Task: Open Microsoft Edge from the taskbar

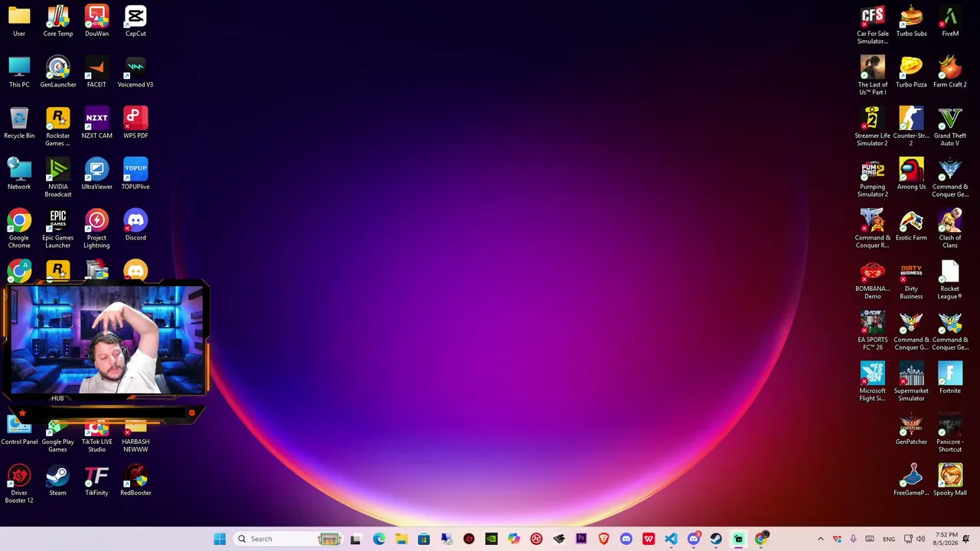Action: pyautogui.click(x=379, y=539)
